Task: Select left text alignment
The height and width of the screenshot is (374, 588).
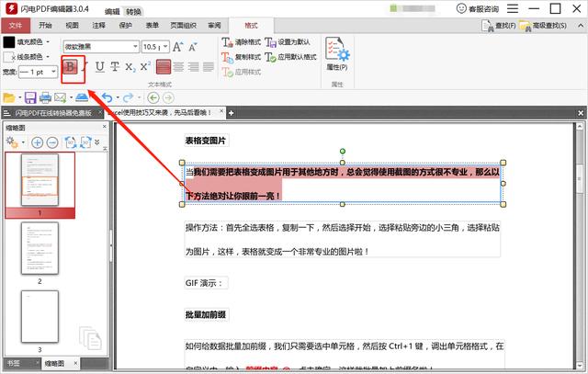Action: tap(164, 67)
